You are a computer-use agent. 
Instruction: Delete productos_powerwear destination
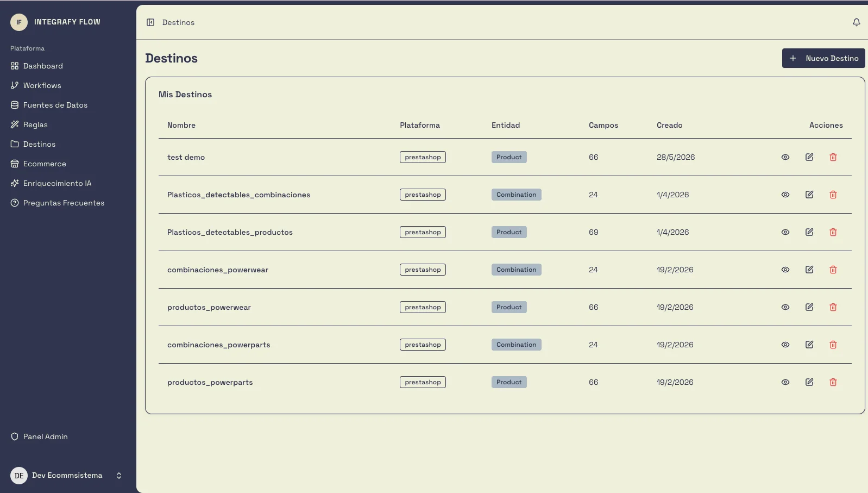point(833,307)
